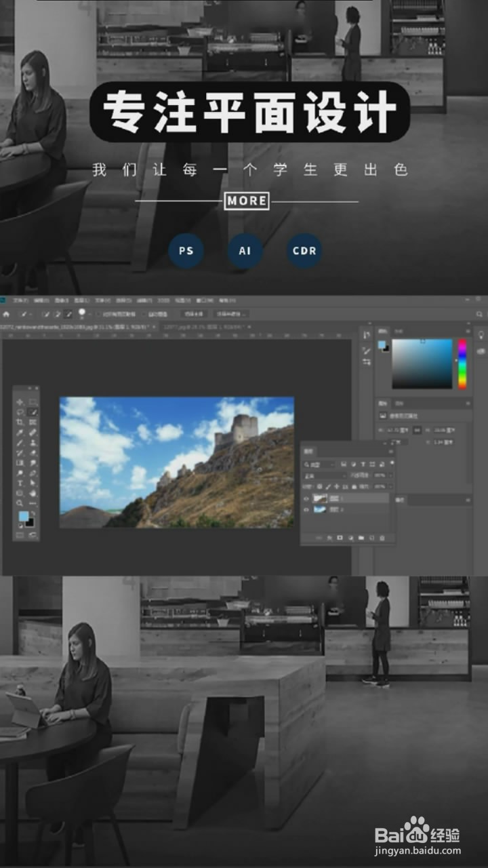Screen dimensions: 488x868
Task: Select the Hand tool
Action: [33, 493]
